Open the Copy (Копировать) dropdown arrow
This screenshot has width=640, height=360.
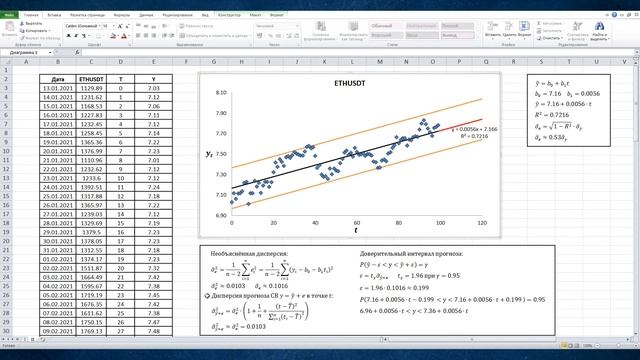(x=50, y=31)
